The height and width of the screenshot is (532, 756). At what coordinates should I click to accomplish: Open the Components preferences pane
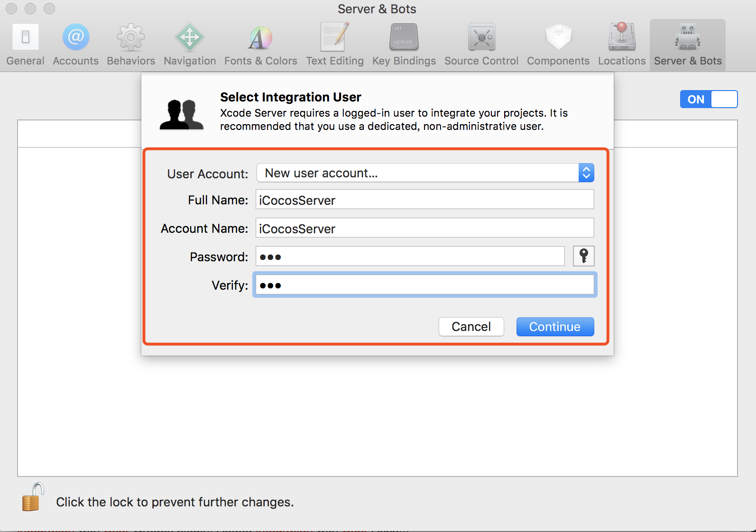(558, 45)
